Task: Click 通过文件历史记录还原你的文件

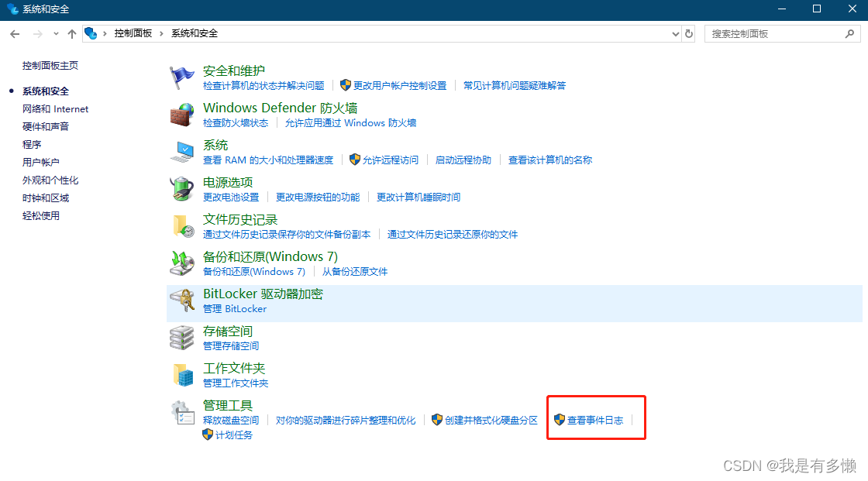Action: [453, 235]
